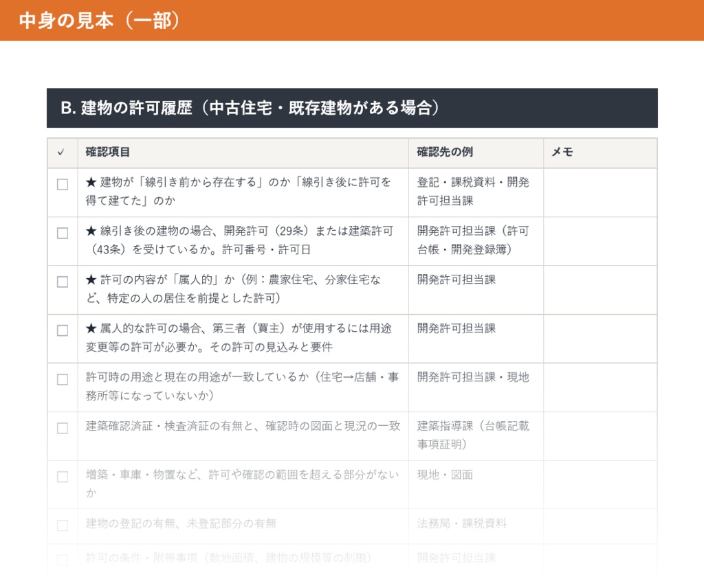Tick checkbox for 増築・車庫・物置 row
This screenshot has width=704, height=588.
(63, 477)
